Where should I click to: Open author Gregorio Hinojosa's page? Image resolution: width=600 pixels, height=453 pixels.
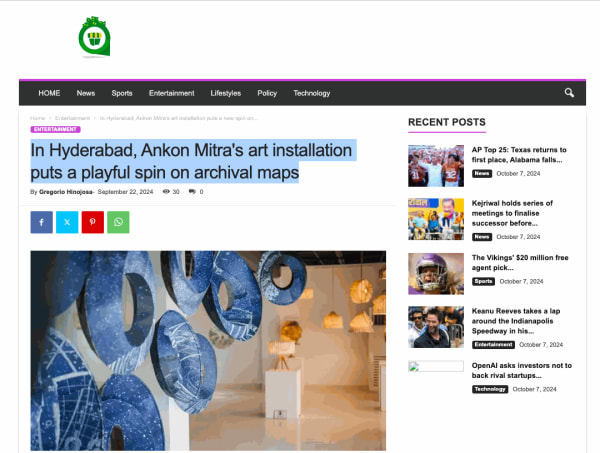coord(66,192)
